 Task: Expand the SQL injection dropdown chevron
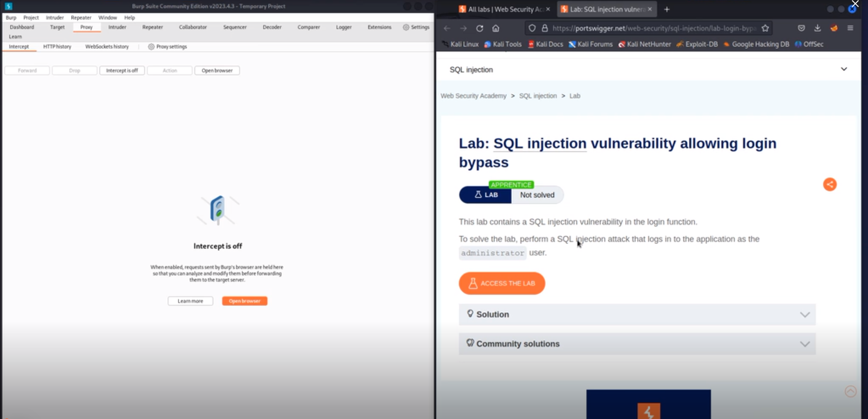click(x=844, y=69)
